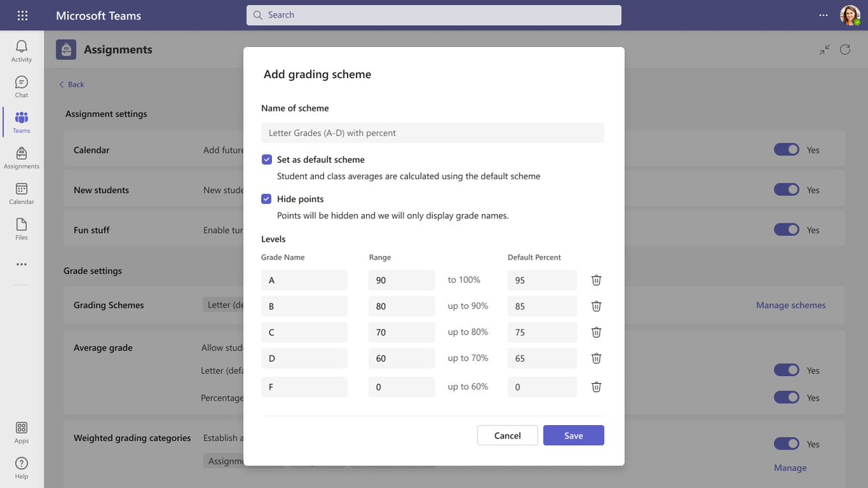Viewport: 868px width, 488px height.
Task: Open the more options menu in the title bar
Action: pos(823,14)
